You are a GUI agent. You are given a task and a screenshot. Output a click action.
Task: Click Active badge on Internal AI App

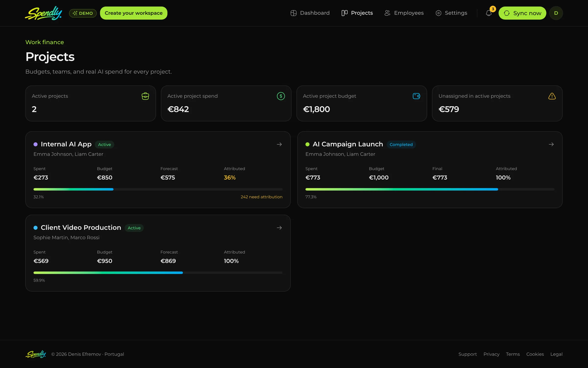[x=104, y=145]
